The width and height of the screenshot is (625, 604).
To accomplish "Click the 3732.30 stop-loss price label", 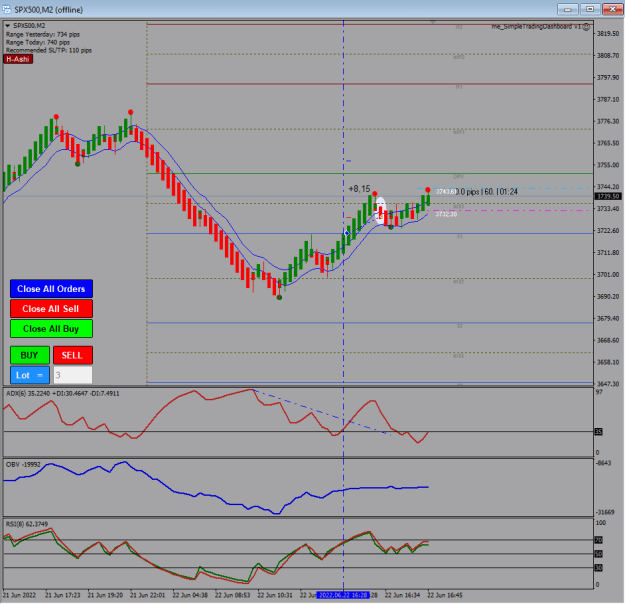I will 446,214.
